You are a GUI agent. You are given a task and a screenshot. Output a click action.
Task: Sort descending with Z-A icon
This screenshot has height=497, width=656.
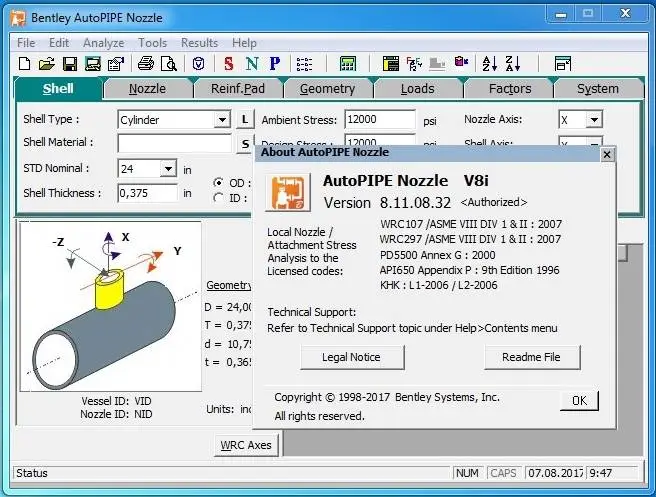tap(512, 64)
